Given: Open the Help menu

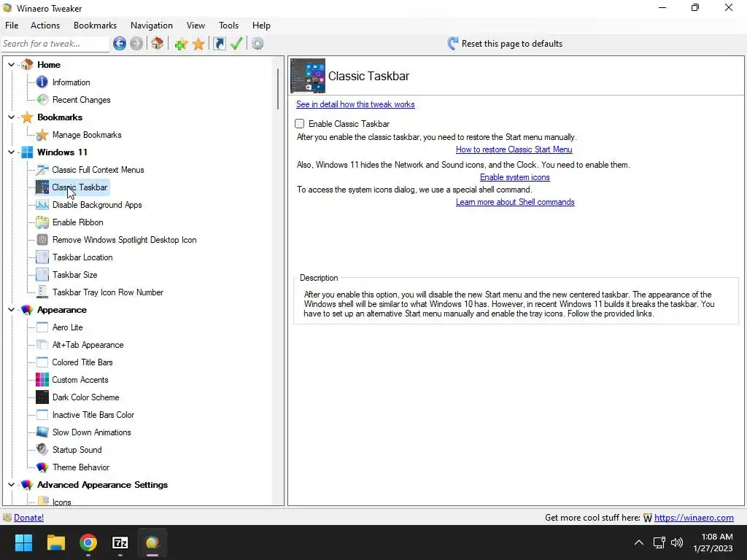Looking at the screenshot, I should click(x=261, y=26).
